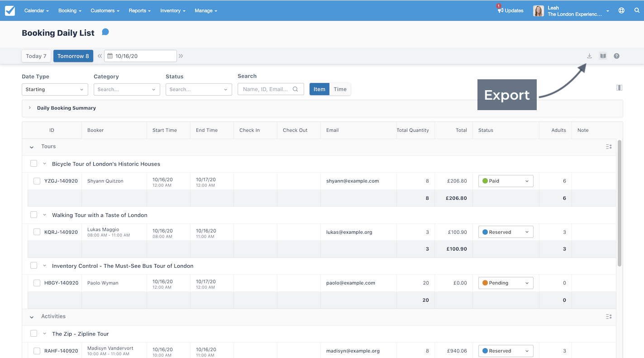Image resolution: width=644 pixels, height=358 pixels.
Task: Click the chat bubble beside Booking Daily List
Action: coord(105,32)
